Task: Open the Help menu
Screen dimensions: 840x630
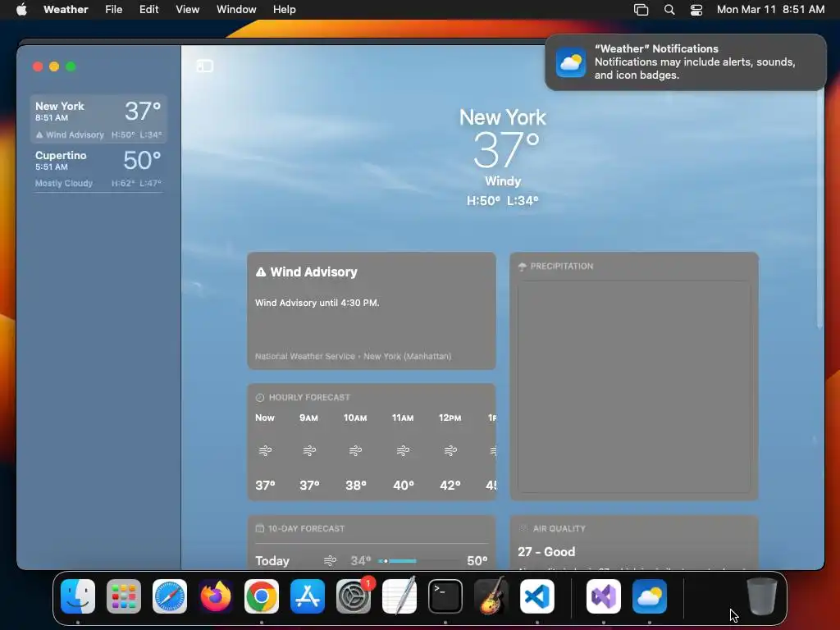Action: [x=285, y=10]
